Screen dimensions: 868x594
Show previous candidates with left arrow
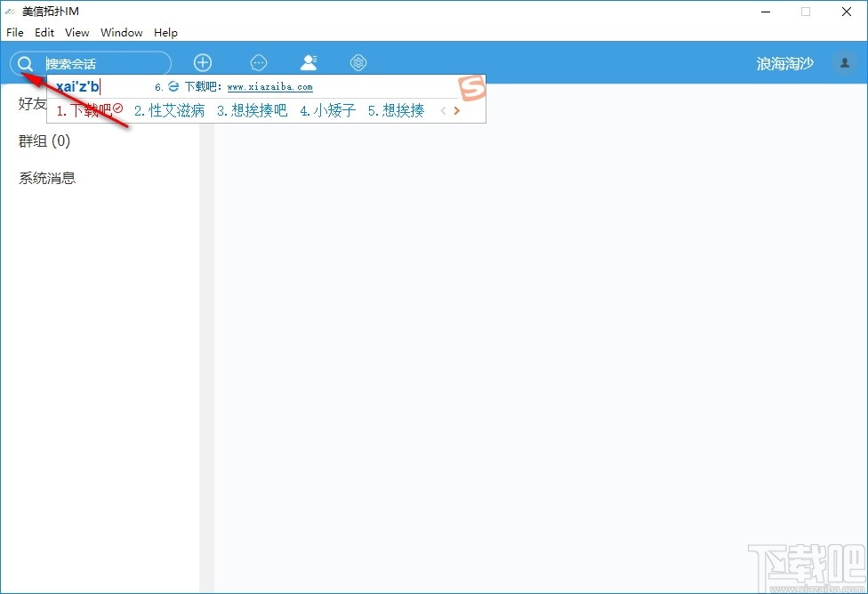tap(442, 110)
